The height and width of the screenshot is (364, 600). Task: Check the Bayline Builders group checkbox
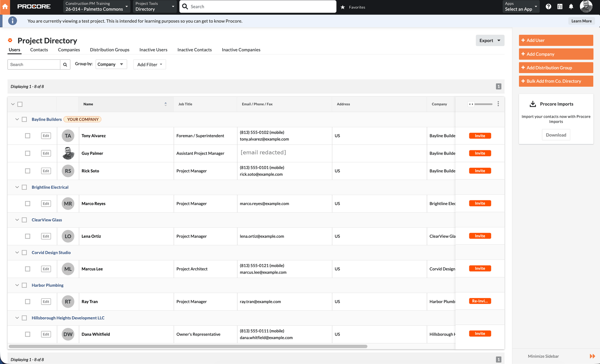[24, 119]
